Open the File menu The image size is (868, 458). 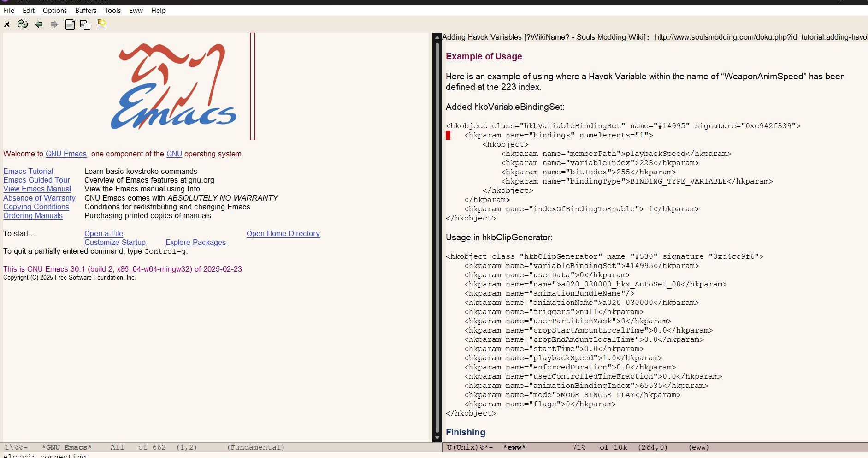9,10
